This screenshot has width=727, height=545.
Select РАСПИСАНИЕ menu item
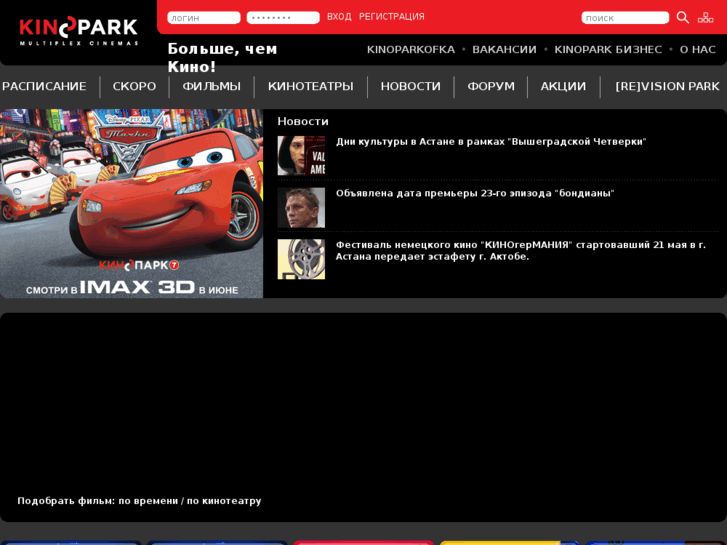44,86
